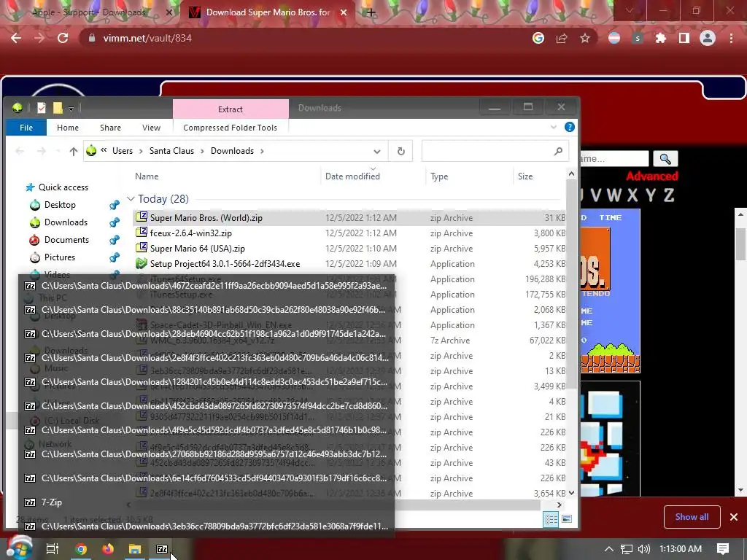Click the Explorer search box
This screenshot has width=747, height=560.
(495, 152)
